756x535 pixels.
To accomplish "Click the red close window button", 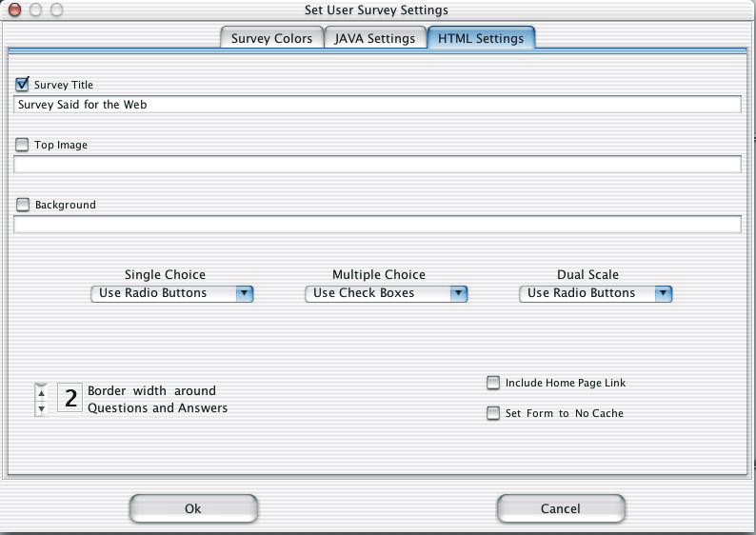I will click(x=15, y=10).
